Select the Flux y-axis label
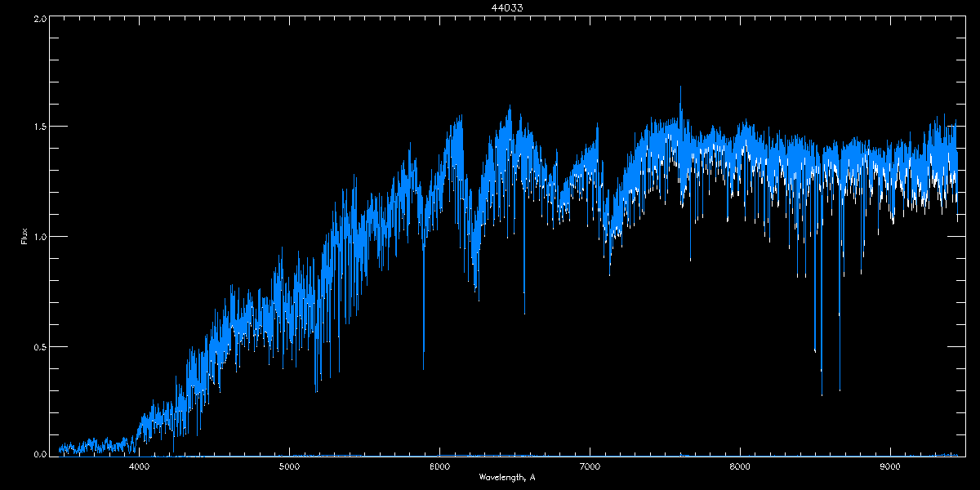 24,237
